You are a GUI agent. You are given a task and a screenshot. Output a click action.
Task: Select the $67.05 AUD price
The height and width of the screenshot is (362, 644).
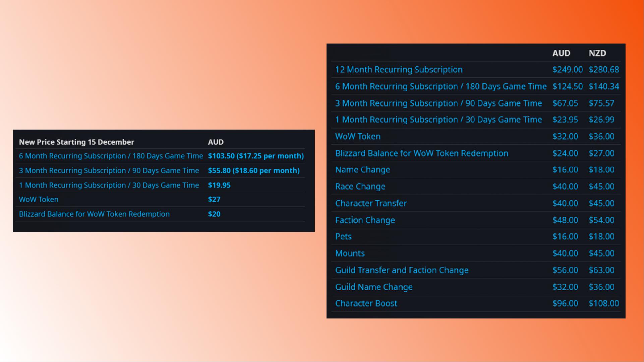coord(565,103)
